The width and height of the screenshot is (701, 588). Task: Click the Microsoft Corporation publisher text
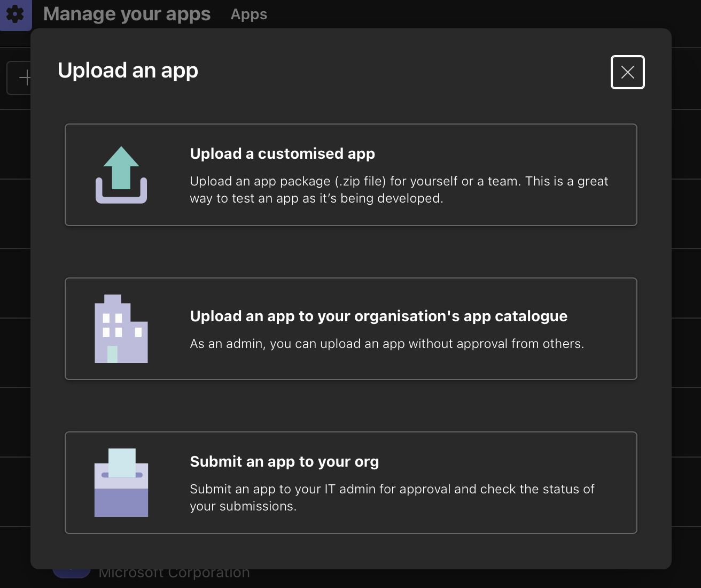174,574
